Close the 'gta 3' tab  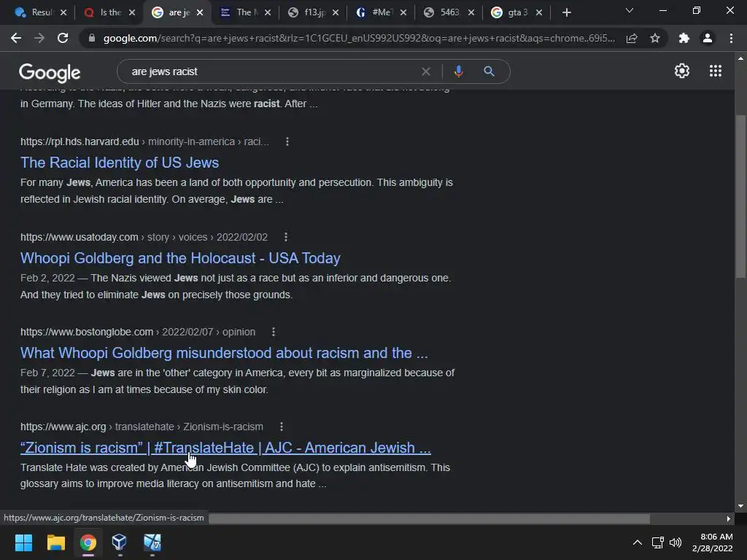539,12
